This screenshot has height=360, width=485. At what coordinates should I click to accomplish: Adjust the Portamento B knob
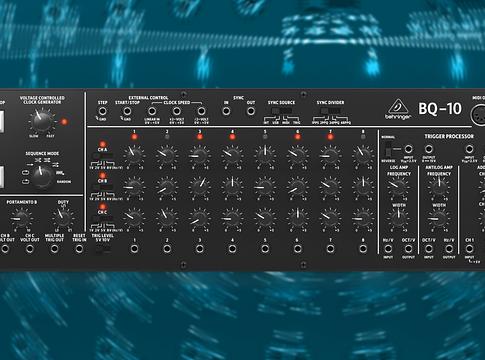pos(21,218)
